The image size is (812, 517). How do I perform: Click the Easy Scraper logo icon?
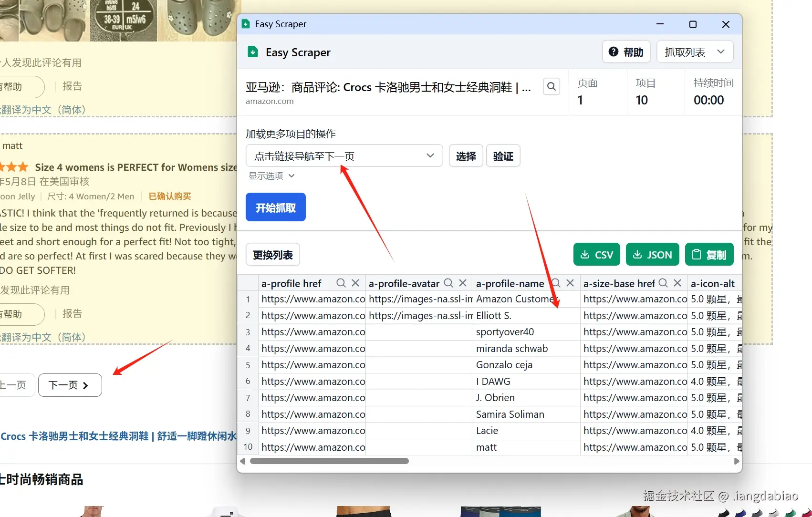(252, 52)
